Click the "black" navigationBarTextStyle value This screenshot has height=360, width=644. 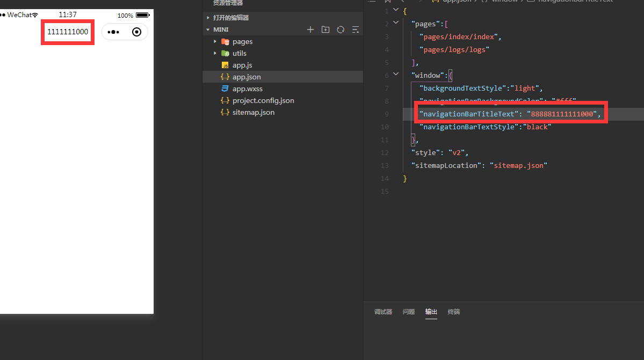point(537,127)
